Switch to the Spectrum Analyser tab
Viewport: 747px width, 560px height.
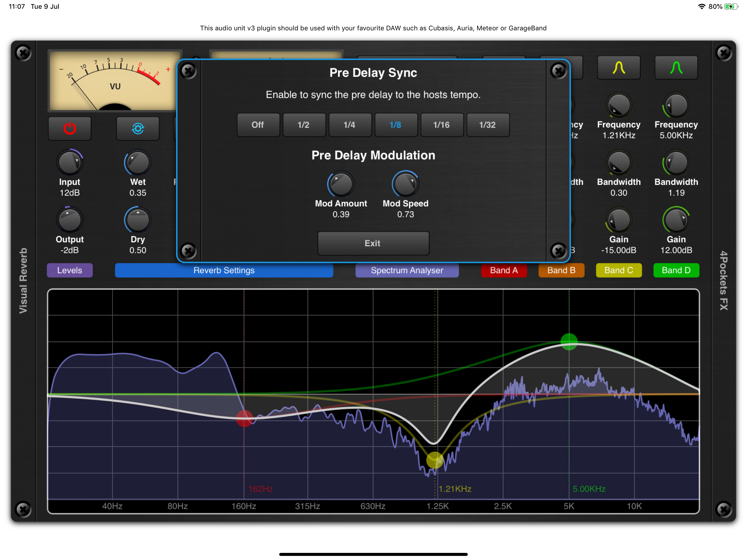(407, 270)
